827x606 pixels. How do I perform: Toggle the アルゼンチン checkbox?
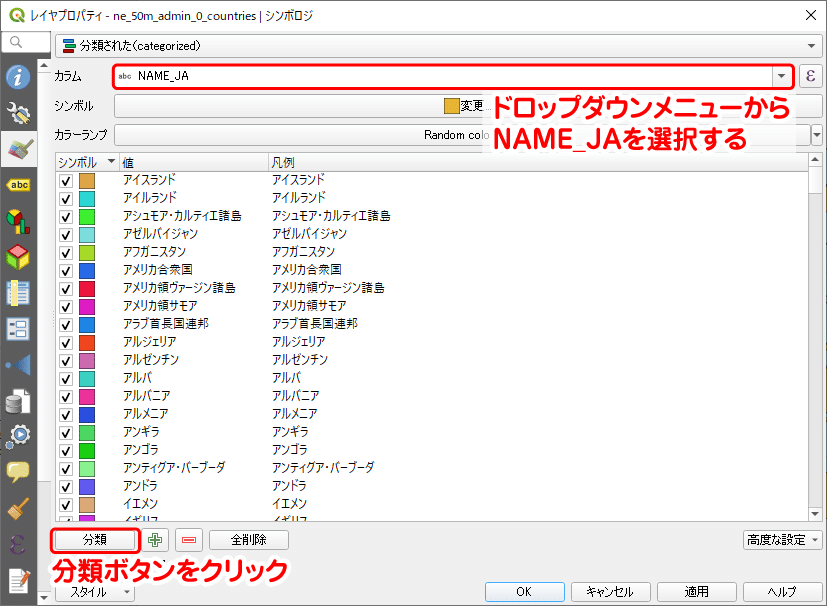point(65,361)
